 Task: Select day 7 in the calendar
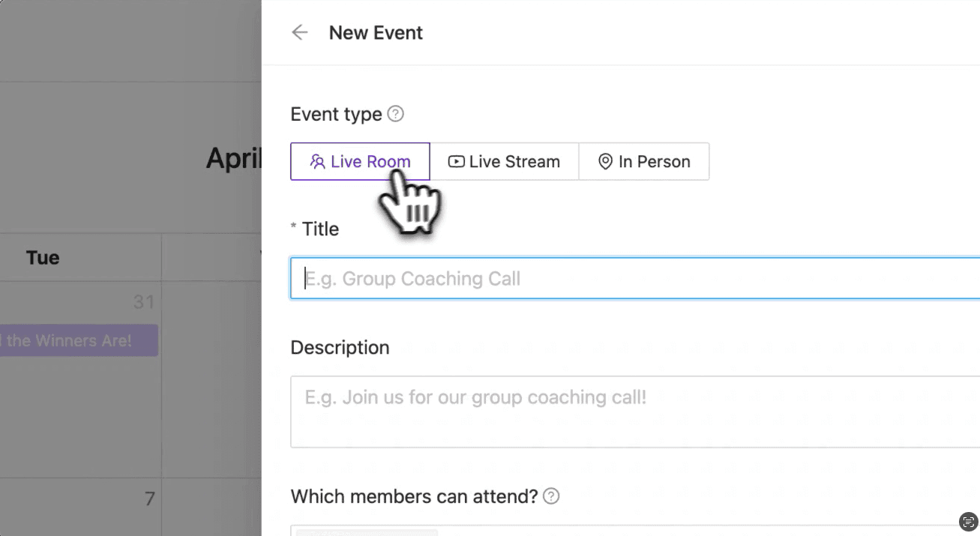point(149,499)
